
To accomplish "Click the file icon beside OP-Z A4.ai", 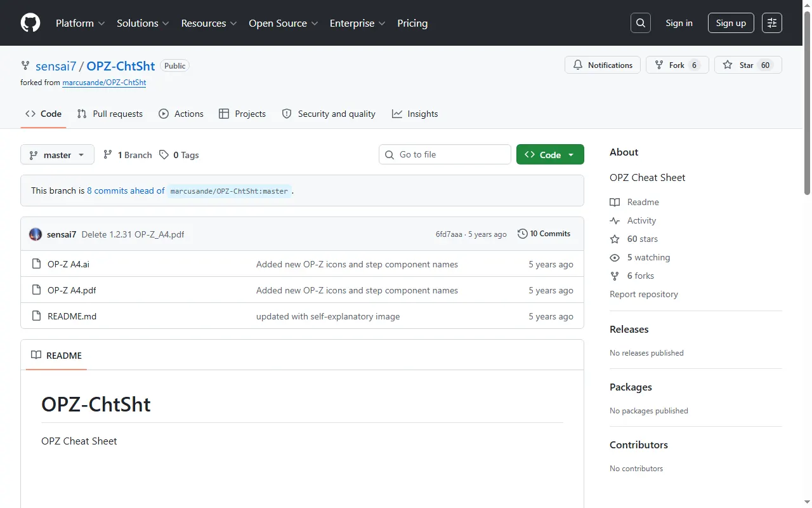I will (36, 264).
